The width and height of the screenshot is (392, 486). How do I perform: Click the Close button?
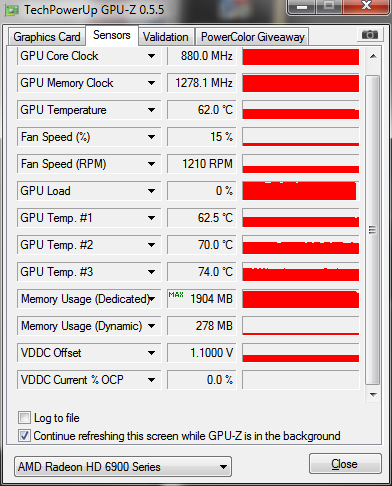click(345, 464)
